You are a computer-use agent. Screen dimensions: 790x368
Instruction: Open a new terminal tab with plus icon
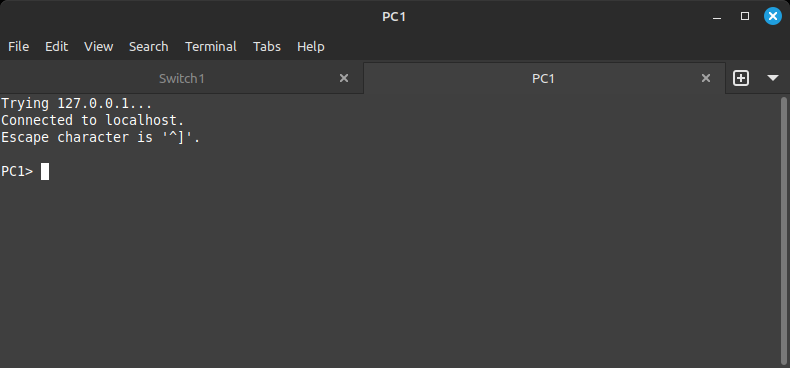point(741,78)
